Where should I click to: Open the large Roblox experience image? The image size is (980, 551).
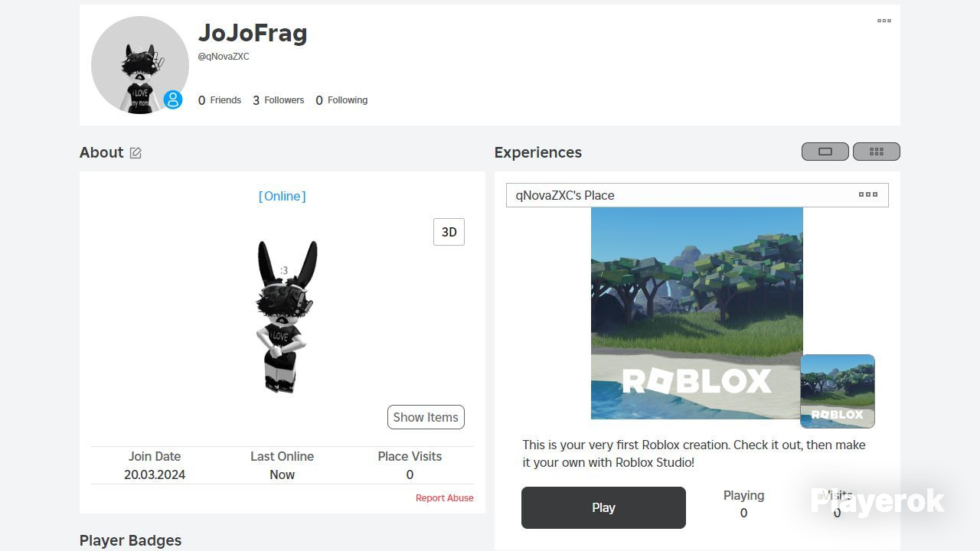pos(697,313)
